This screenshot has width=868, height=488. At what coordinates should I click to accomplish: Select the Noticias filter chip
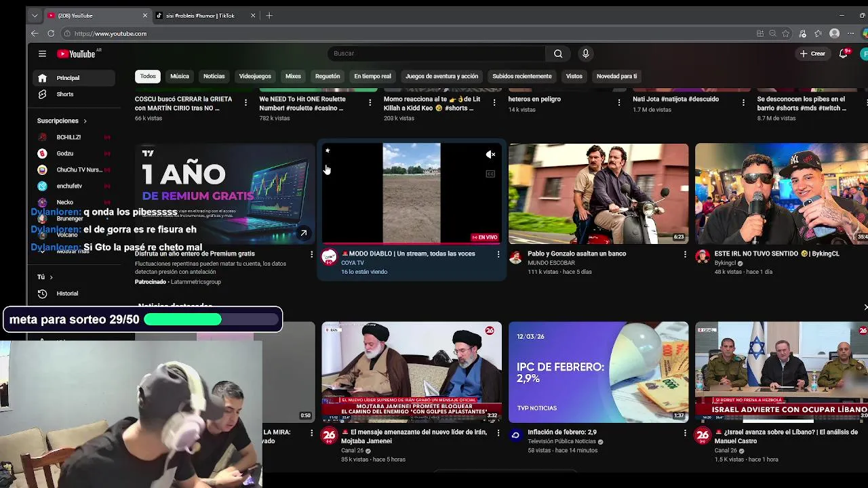coord(214,76)
